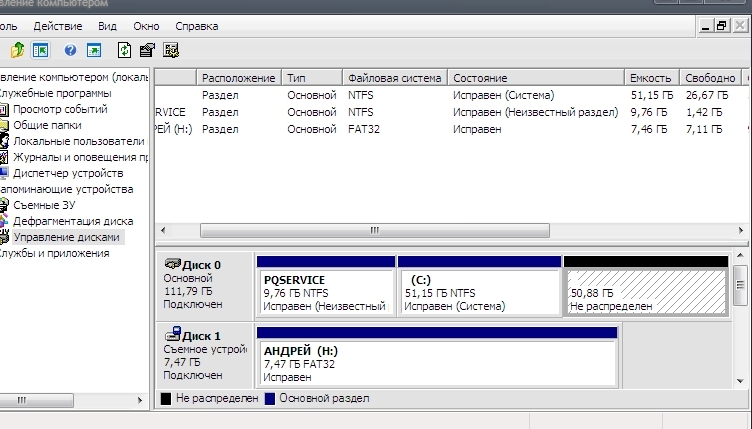Click the Up one level folder icon
The height and width of the screenshot is (429, 752).
coord(18,49)
